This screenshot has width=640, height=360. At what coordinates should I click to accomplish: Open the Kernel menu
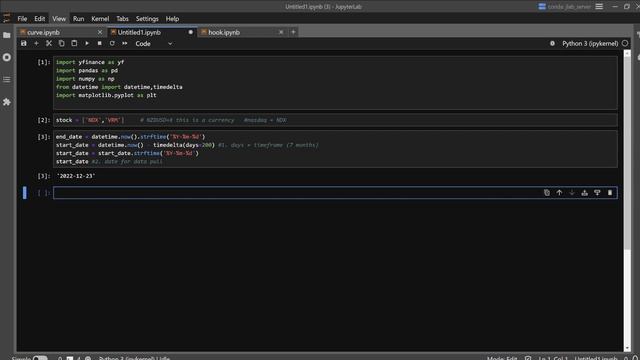click(100, 19)
